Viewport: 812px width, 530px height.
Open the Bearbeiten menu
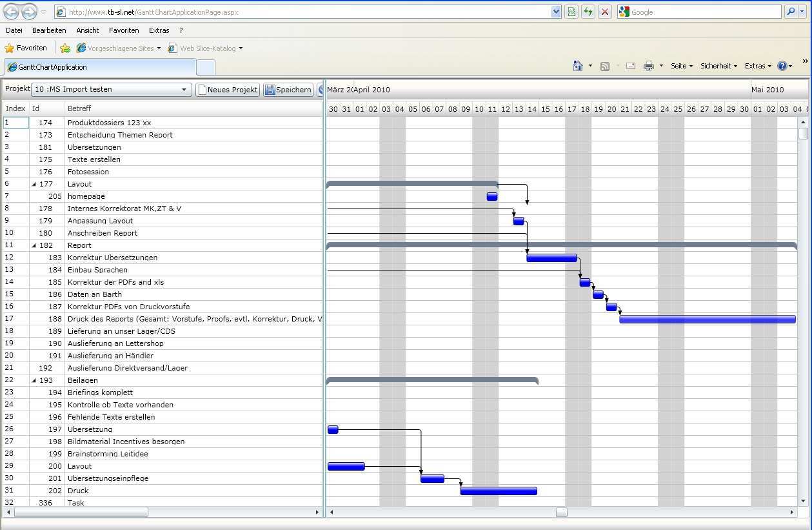click(x=49, y=30)
